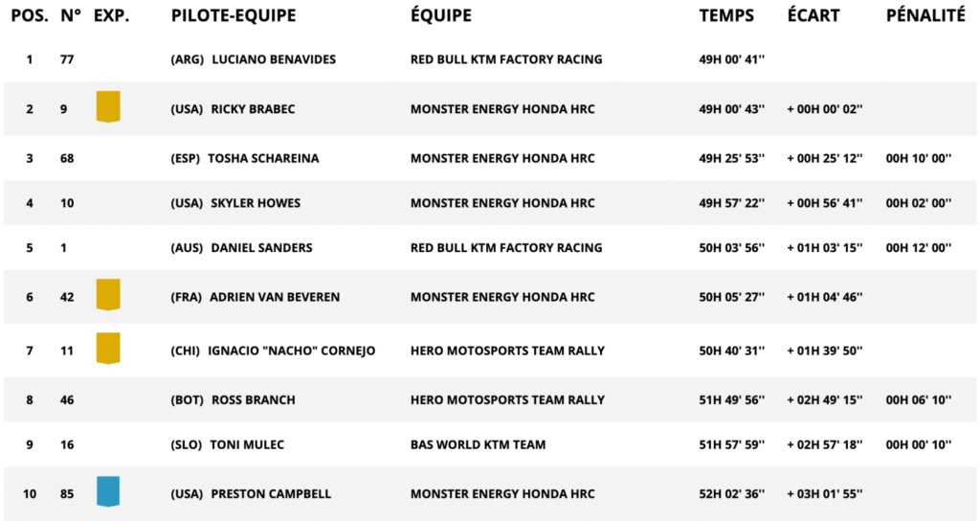Click Red Bull KTM team in first row

click(x=506, y=59)
